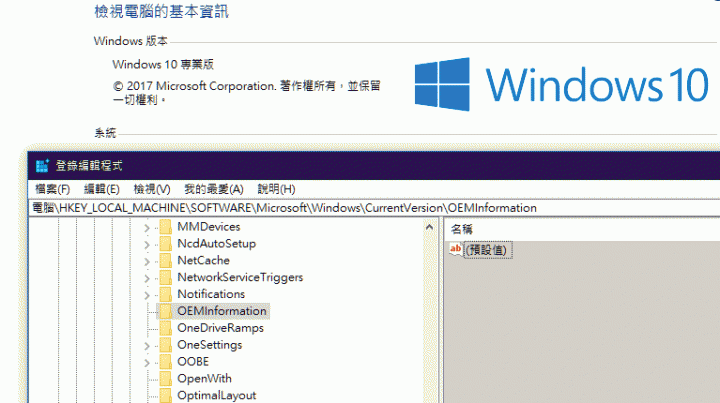Select the NetCache folder icon
Image resolution: width=720 pixels, height=403 pixels.
tap(165, 260)
